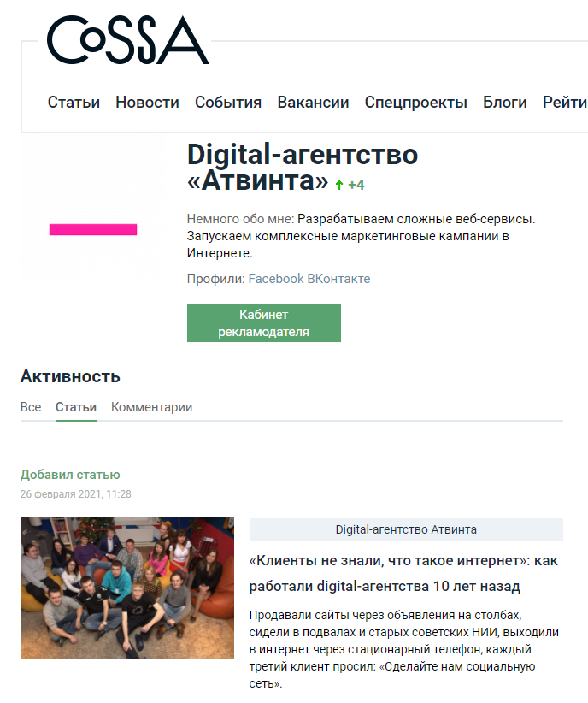
Task: Open the Блоги section
Action: tap(505, 103)
